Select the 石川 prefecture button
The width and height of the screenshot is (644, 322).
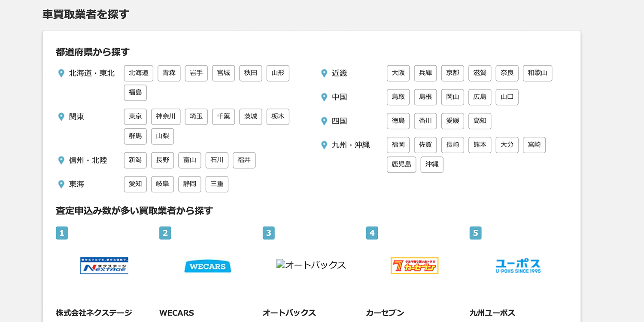tap(217, 160)
